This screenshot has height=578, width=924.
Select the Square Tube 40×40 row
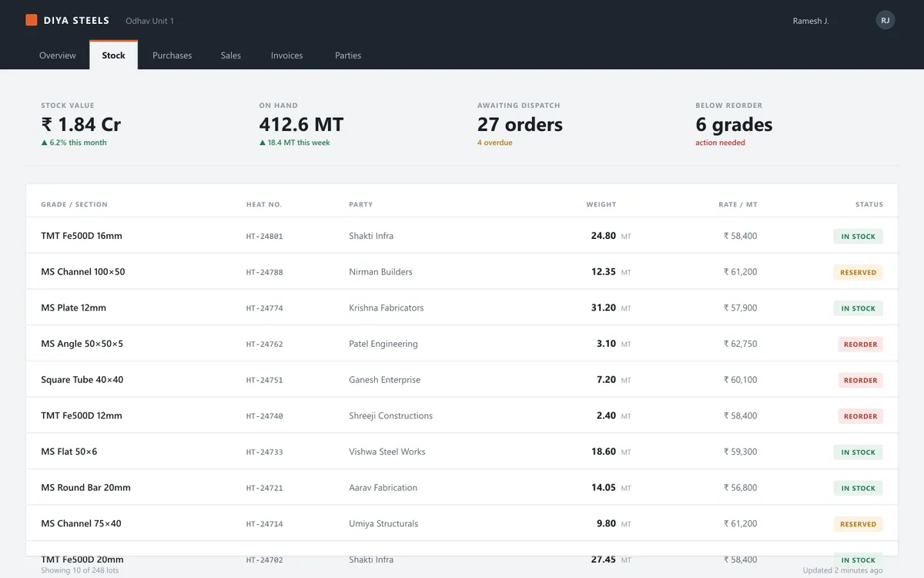462,380
